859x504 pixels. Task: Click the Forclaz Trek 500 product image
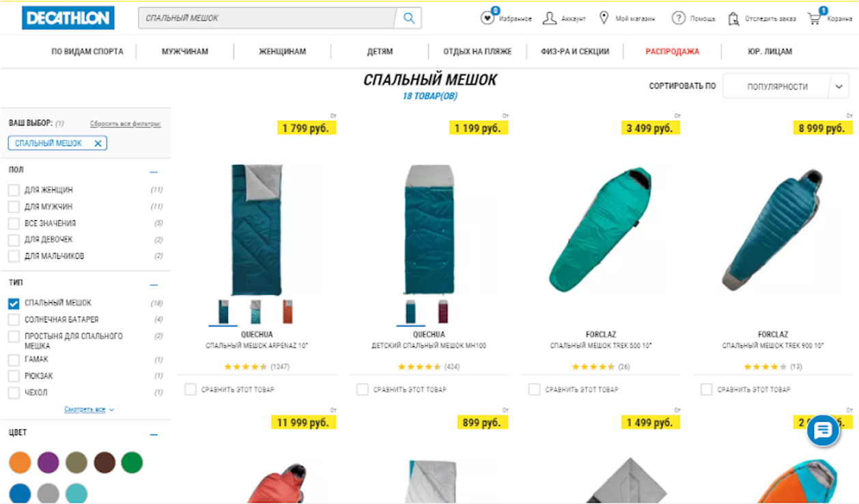[601, 230]
